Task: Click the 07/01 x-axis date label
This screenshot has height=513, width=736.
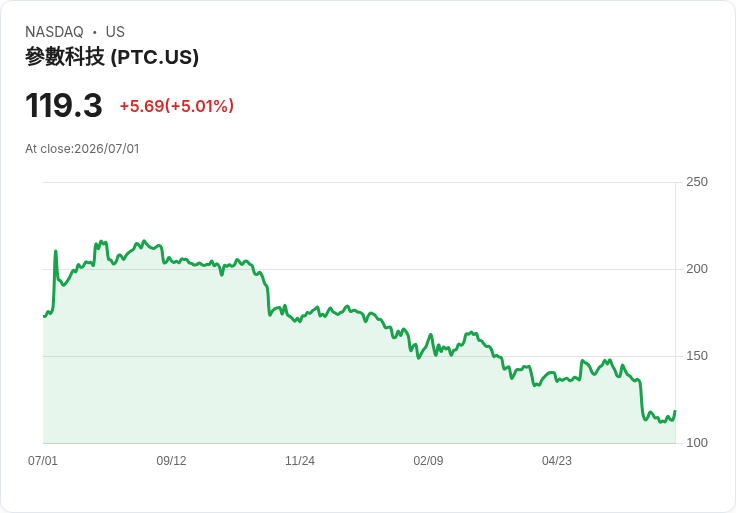Action: click(x=43, y=460)
